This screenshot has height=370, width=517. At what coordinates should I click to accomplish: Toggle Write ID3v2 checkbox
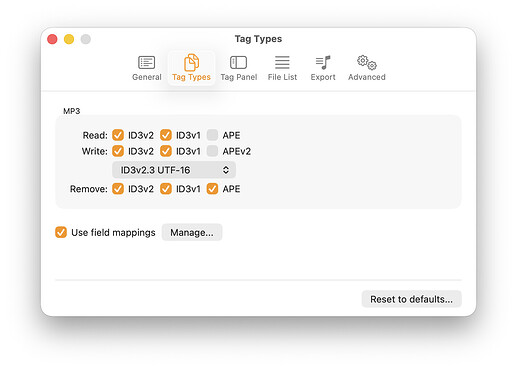[118, 151]
